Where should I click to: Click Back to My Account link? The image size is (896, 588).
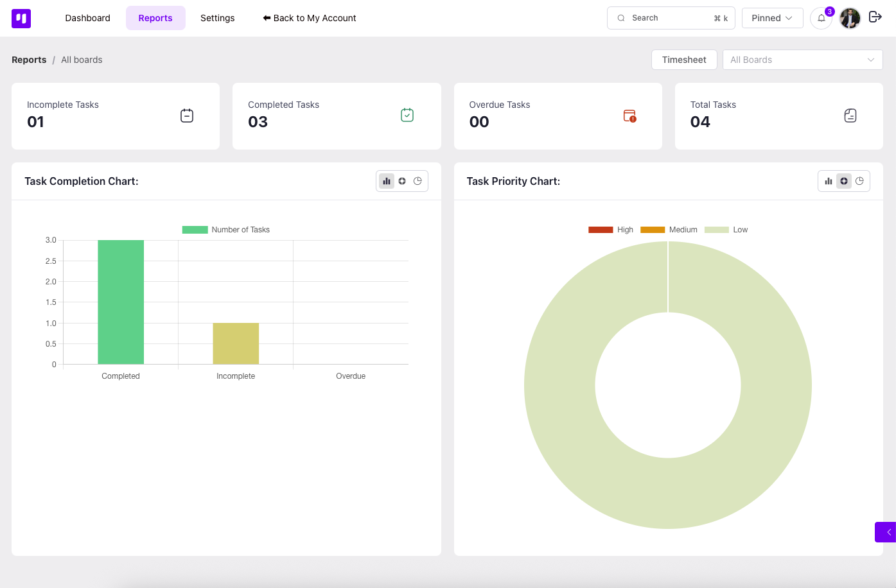coord(310,18)
